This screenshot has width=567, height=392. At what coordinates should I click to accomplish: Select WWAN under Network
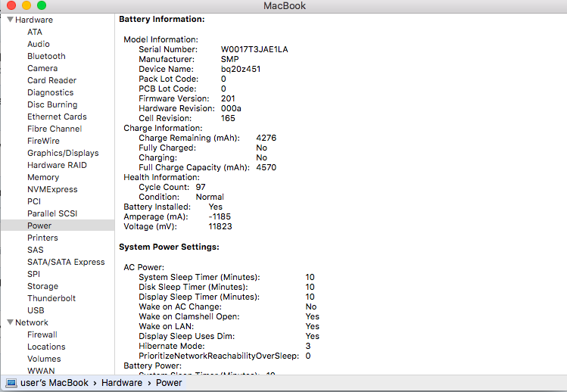tap(41, 371)
